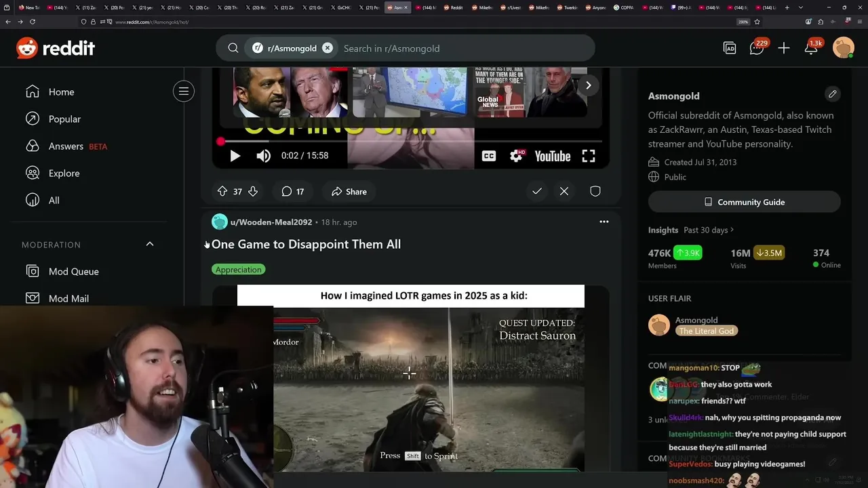Focus the Search in r/Asmongold field
Screen dimensions: 868x488
[464, 48]
